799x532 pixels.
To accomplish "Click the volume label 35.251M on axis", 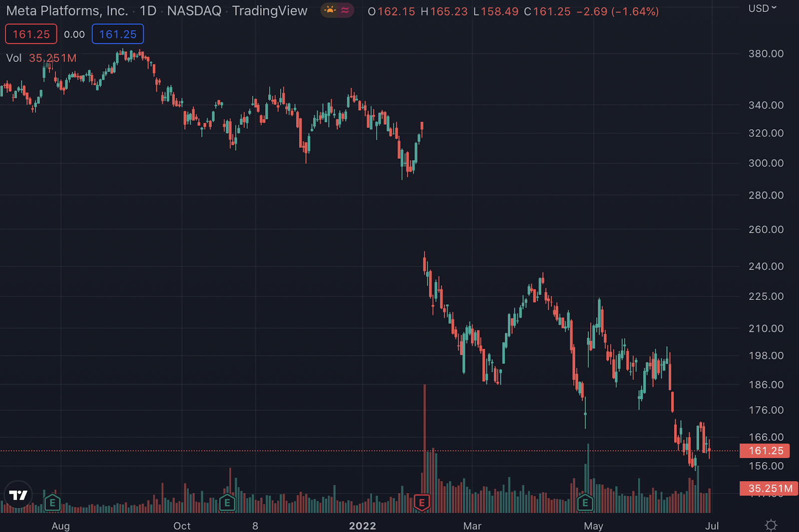I will coord(769,489).
